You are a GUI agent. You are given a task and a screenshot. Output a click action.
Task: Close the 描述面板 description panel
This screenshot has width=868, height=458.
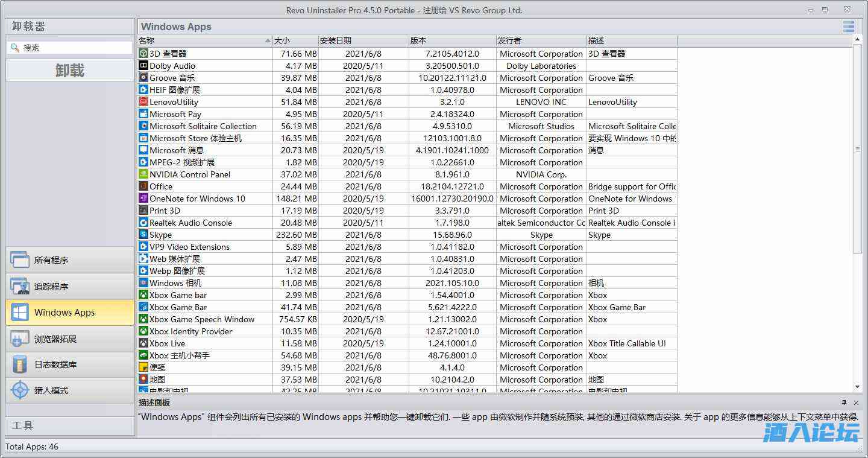(856, 402)
